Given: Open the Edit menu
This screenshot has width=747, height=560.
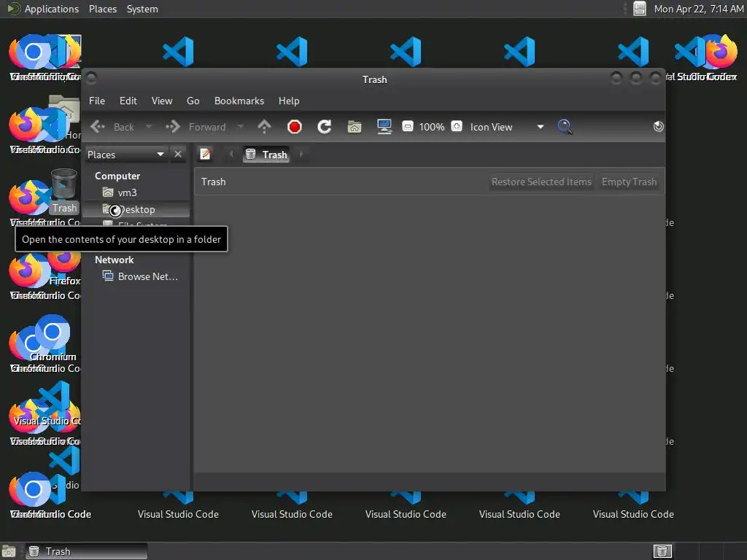Looking at the screenshot, I should [128, 101].
